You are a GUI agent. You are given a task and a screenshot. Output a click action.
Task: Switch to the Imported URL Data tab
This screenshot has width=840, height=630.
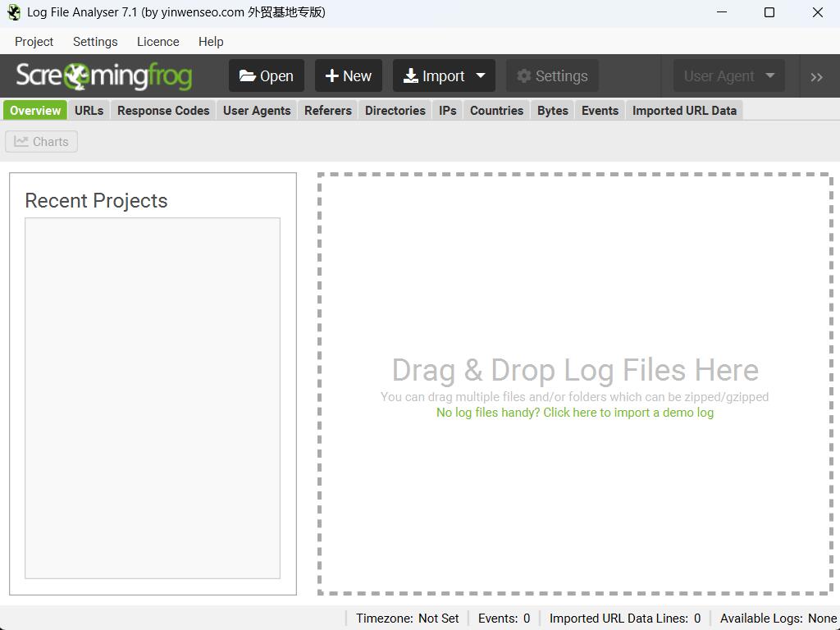(684, 111)
